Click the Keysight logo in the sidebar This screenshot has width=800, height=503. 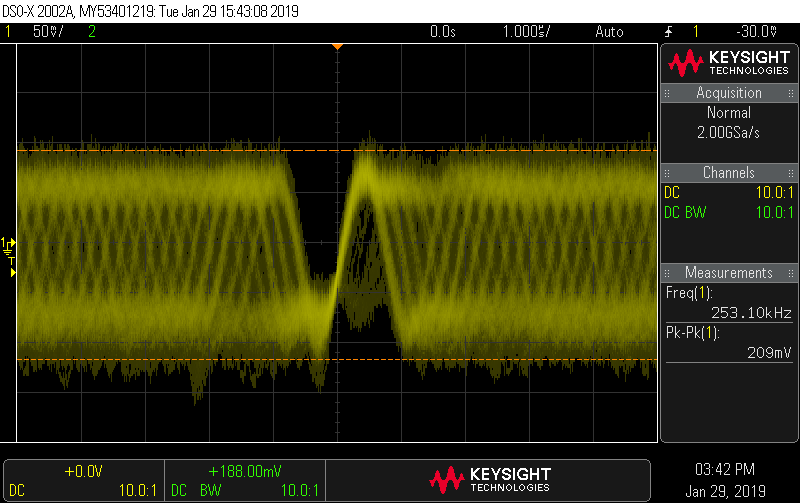pos(729,64)
